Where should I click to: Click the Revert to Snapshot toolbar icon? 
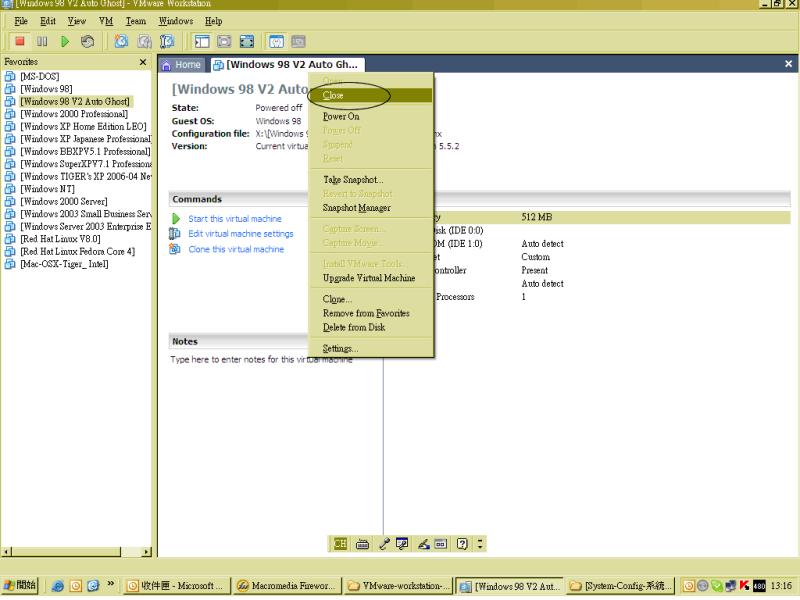[x=144, y=41]
